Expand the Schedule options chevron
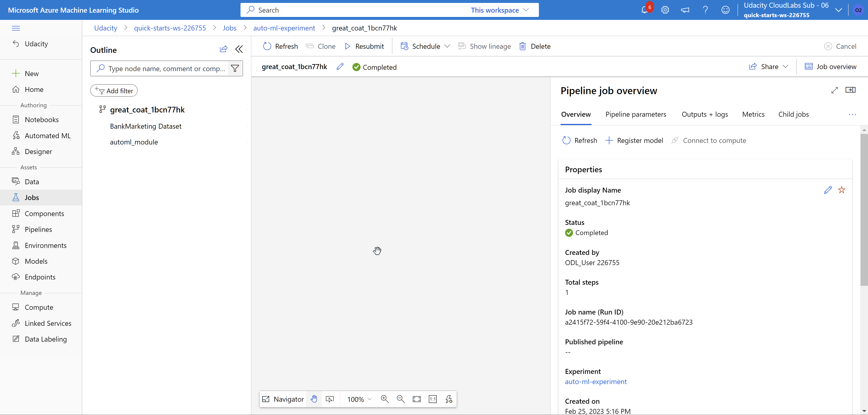 (448, 46)
